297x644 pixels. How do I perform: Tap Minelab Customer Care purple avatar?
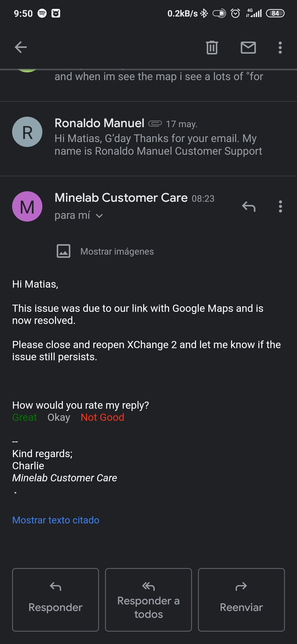pos(27,206)
